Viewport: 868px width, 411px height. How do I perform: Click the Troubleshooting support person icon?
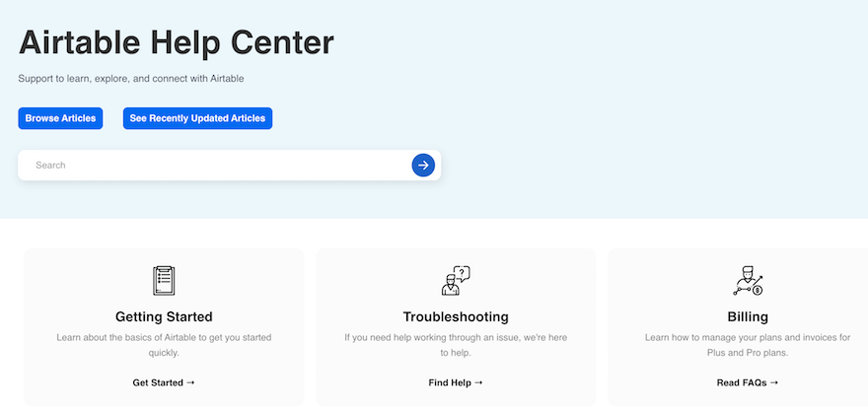pos(456,281)
